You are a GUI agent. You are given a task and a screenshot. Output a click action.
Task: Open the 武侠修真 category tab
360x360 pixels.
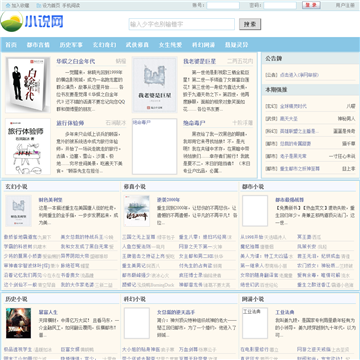click(x=137, y=45)
